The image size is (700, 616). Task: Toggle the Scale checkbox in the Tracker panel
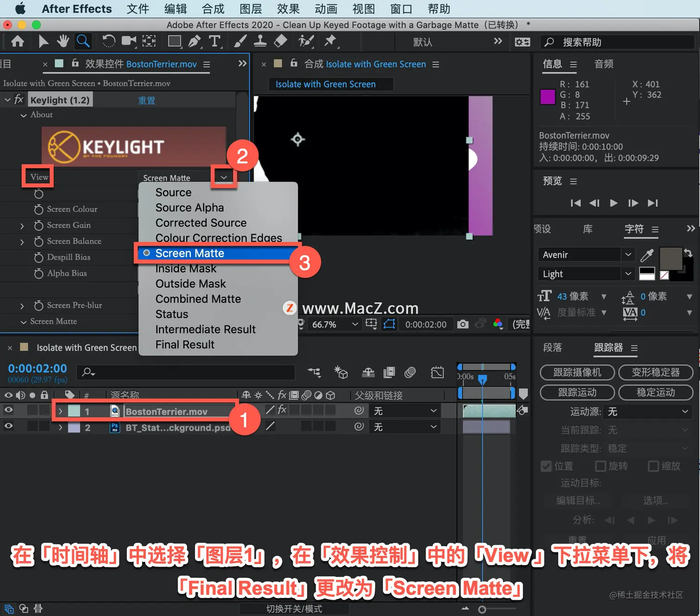[x=653, y=466]
